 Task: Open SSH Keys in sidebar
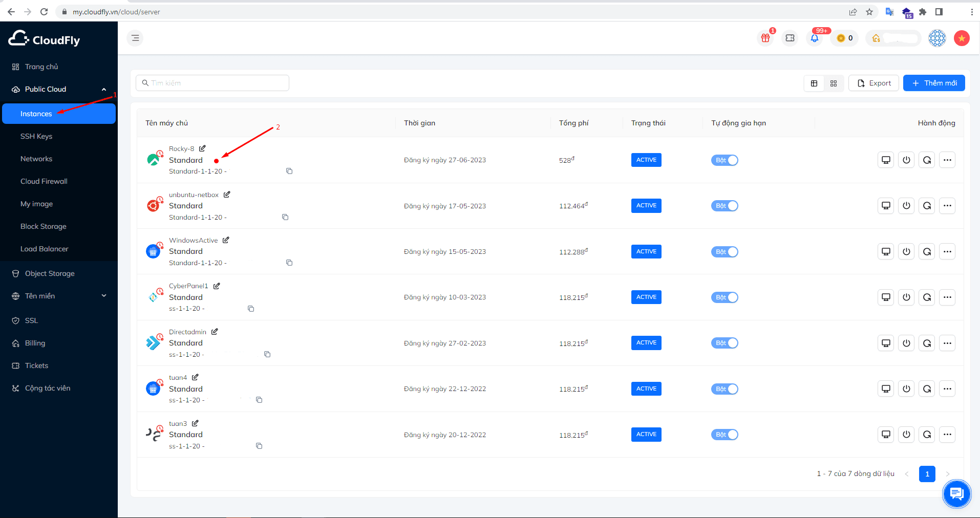36,136
